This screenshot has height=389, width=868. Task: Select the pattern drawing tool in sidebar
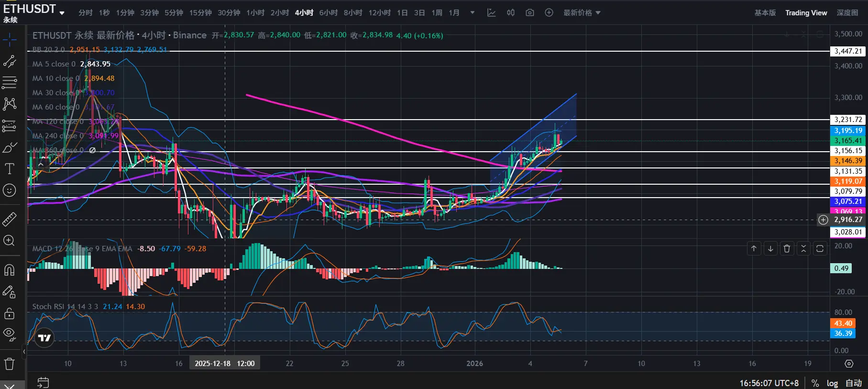10,104
